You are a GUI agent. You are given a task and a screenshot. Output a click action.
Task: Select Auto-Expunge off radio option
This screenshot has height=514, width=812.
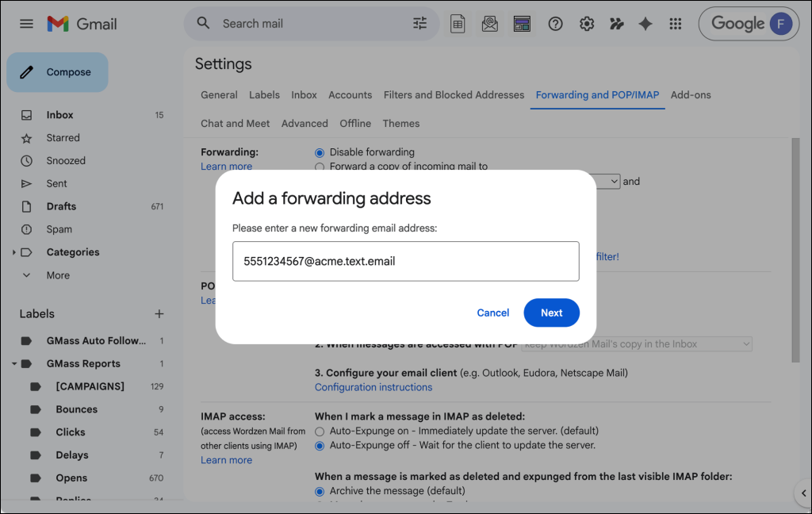tap(320, 445)
